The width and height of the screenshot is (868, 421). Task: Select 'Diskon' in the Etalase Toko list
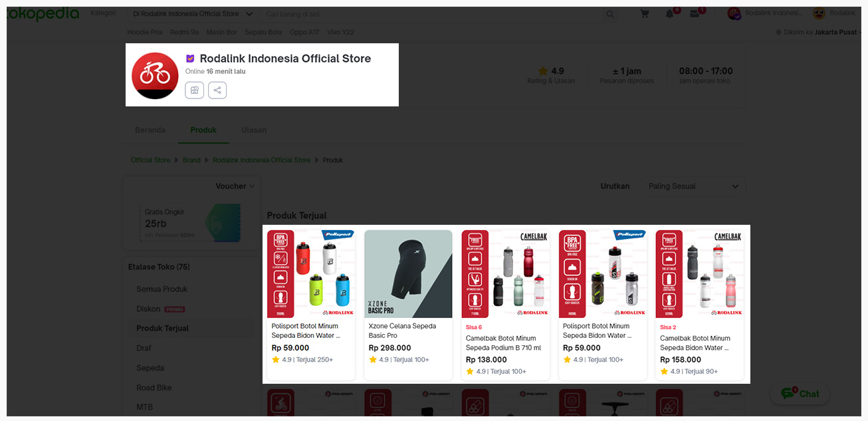(146, 308)
